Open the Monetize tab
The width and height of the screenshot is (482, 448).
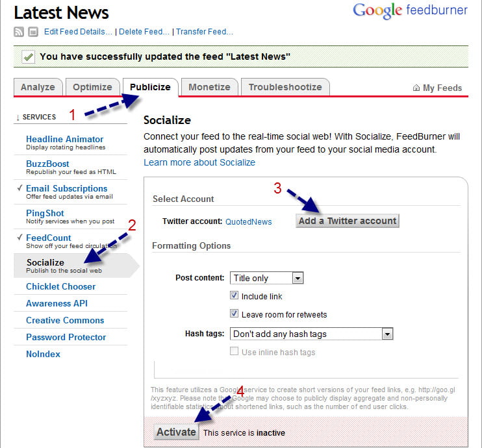[x=209, y=87]
